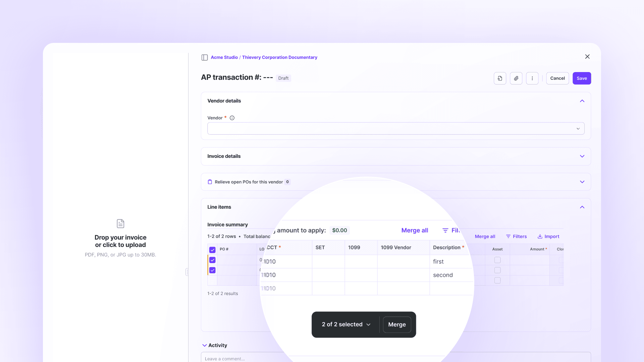Toggle the sidebar panel icon next to Acme Studio
This screenshot has height=362, width=644.
(204, 57)
